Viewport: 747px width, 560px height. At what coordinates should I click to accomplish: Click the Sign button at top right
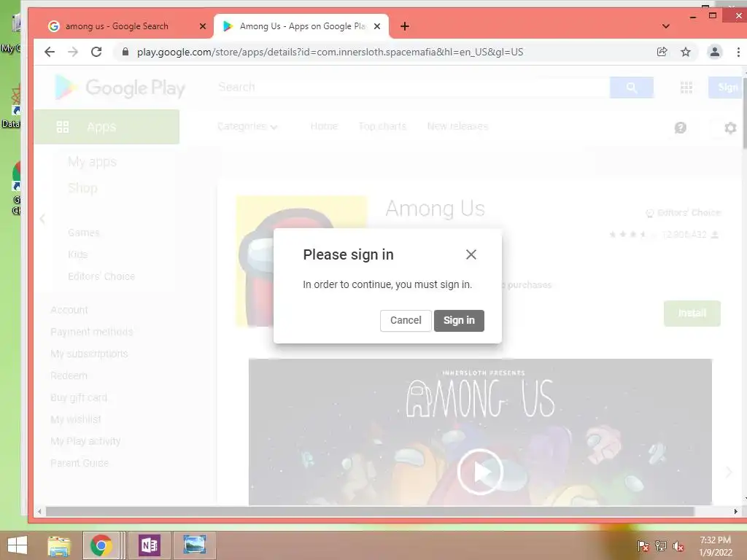point(726,87)
